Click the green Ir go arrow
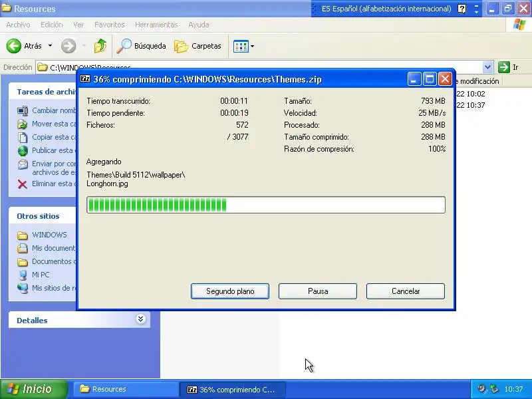Screen dimensions: 532x399 coord(504,67)
